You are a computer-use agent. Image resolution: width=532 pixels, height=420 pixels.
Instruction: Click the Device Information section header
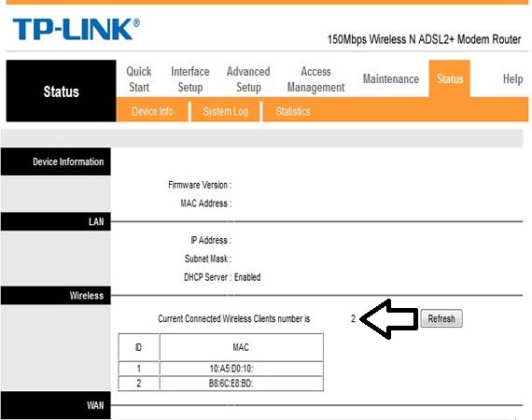[x=56, y=161]
